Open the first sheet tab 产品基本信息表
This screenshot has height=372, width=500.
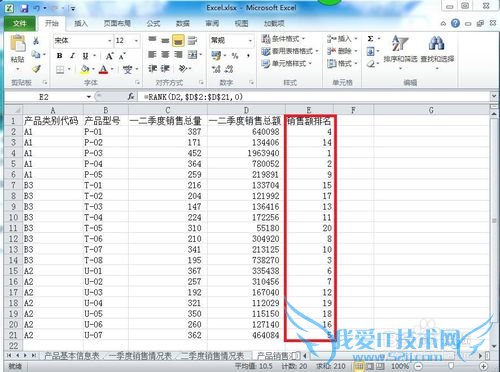(x=72, y=356)
